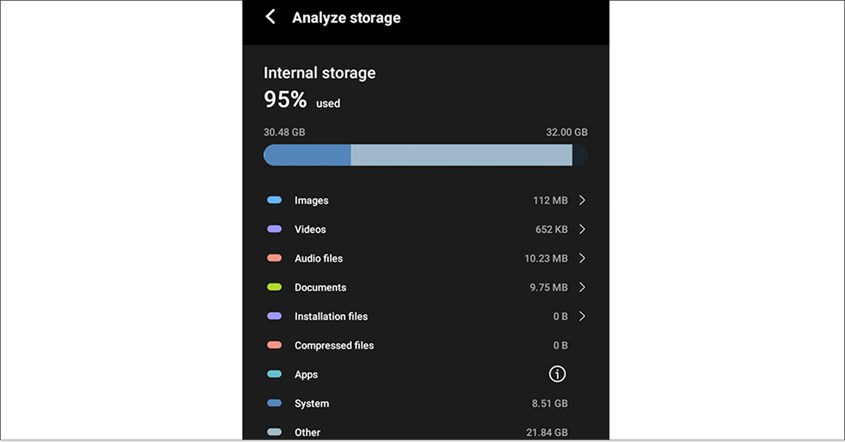Open Documents chevron arrow
This screenshot has height=442, width=845.
582,287
